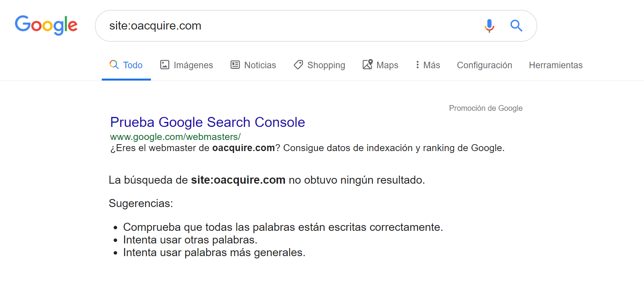Click the Shopping tag icon

click(298, 65)
